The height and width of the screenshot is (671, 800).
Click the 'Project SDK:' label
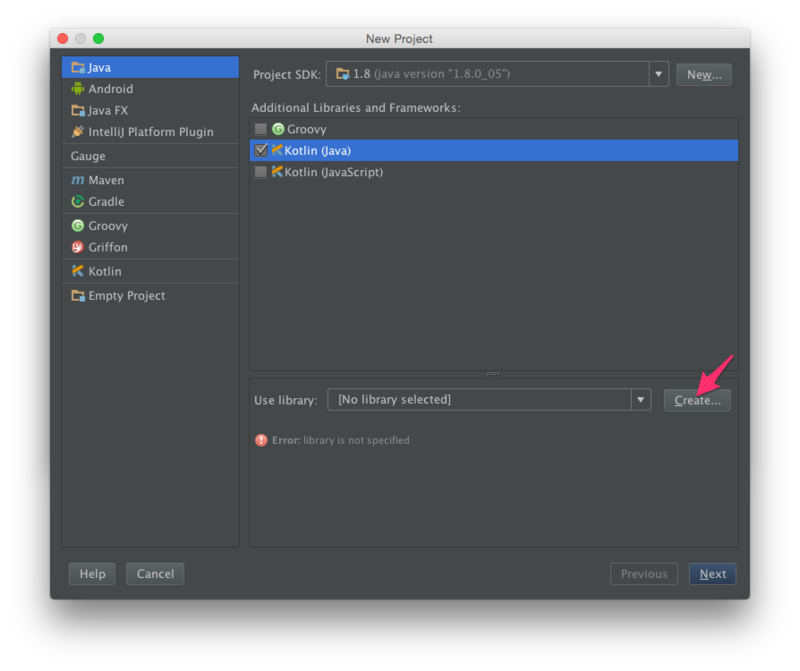pyautogui.click(x=287, y=74)
